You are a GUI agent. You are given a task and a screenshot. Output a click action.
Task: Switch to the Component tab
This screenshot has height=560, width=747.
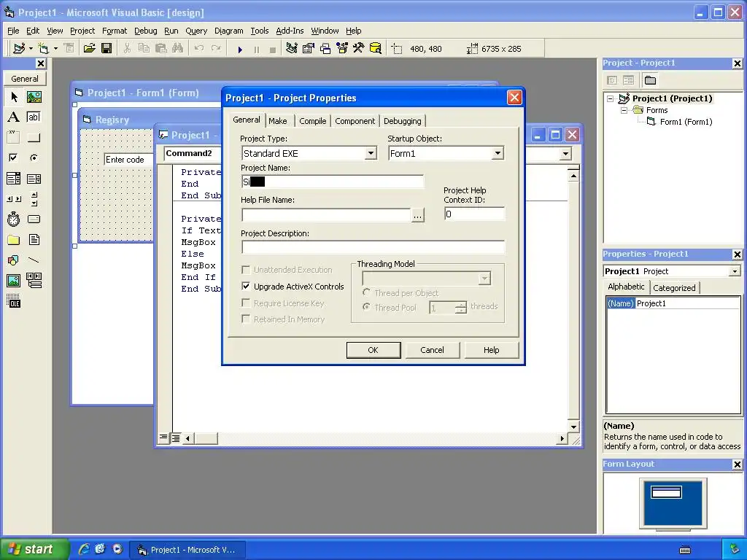click(x=355, y=121)
